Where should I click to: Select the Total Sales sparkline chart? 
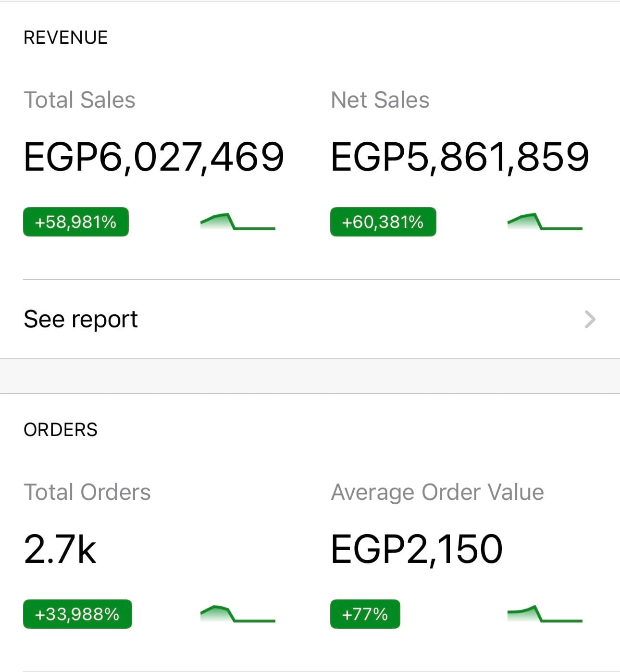(x=238, y=222)
